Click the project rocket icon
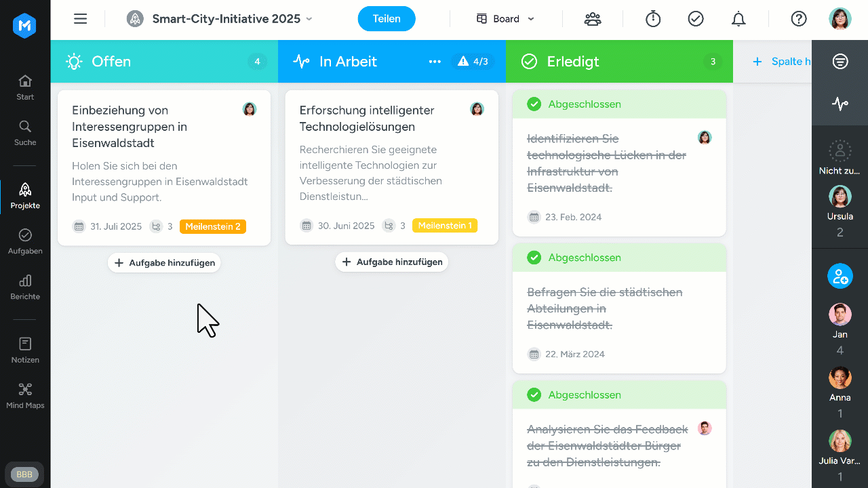The width and height of the screenshot is (868, 488). [x=135, y=19]
